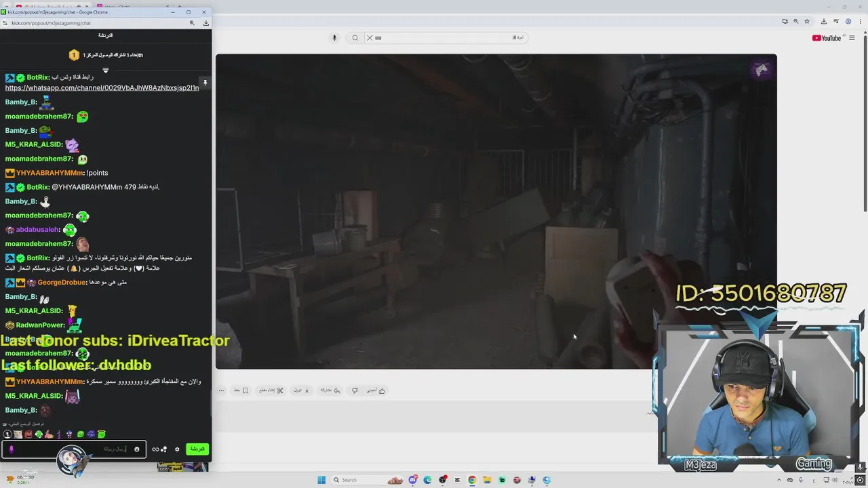Viewport: 868px width, 488px height.
Task: Open Chrome downloads icon
Action: [x=823, y=21]
